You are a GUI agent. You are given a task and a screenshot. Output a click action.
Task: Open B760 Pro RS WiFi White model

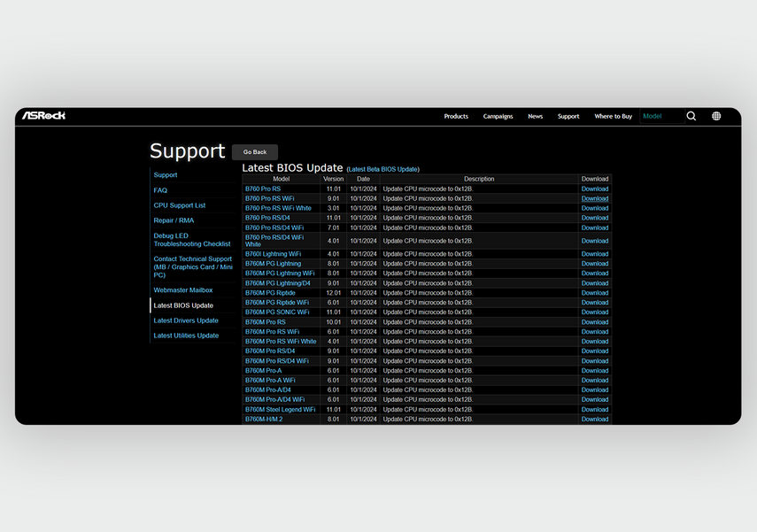point(278,208)
